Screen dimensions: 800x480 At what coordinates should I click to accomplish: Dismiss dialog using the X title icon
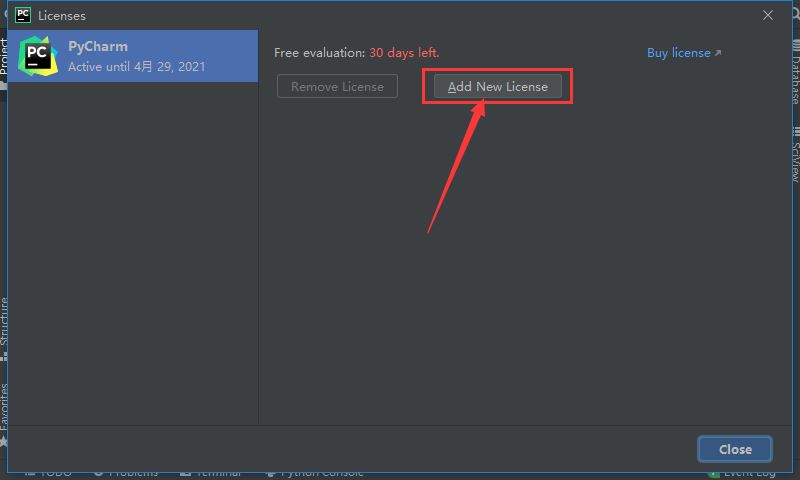[x=767, y=16]
